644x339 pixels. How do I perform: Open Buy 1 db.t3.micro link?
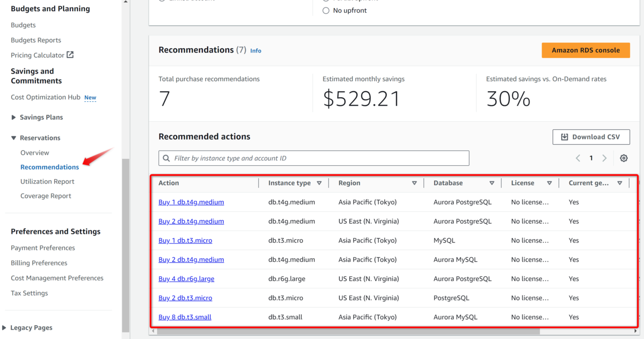click(x=185, y=240)
